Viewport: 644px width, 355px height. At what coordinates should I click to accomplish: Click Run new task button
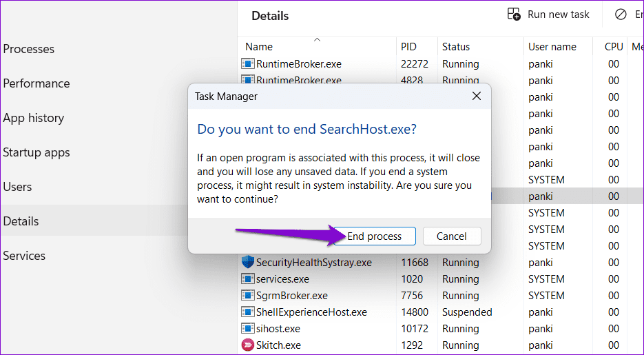point(548,14)
